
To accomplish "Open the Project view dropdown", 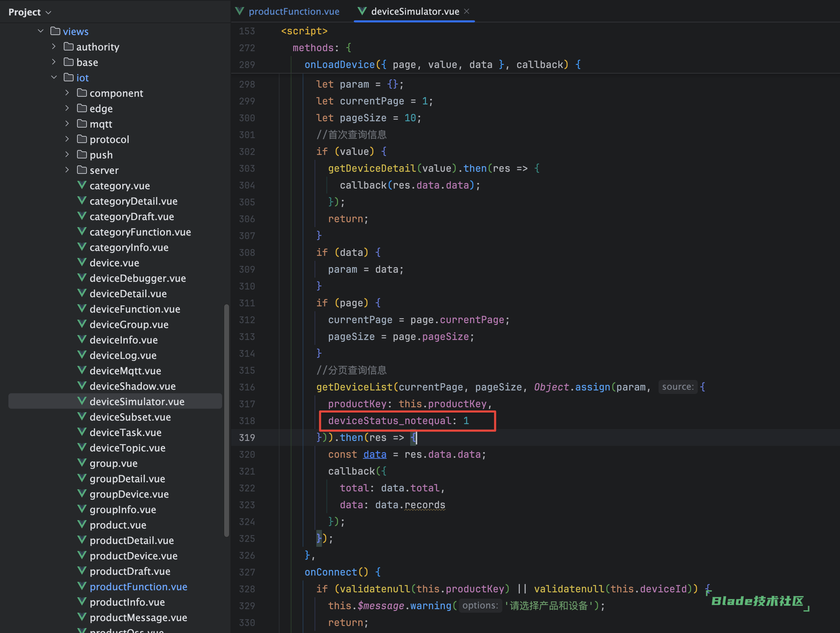I will click(30, 12).
